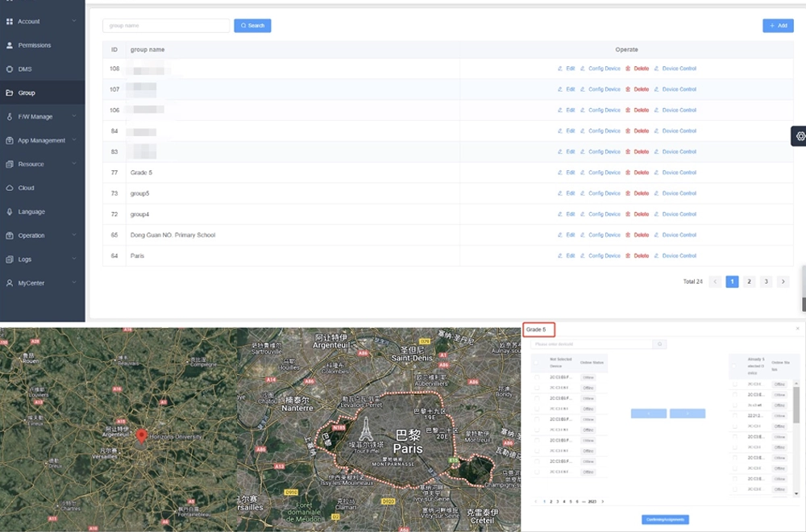
Task: Click the Config Device icon for ID 106
Action: pos(583,110)
